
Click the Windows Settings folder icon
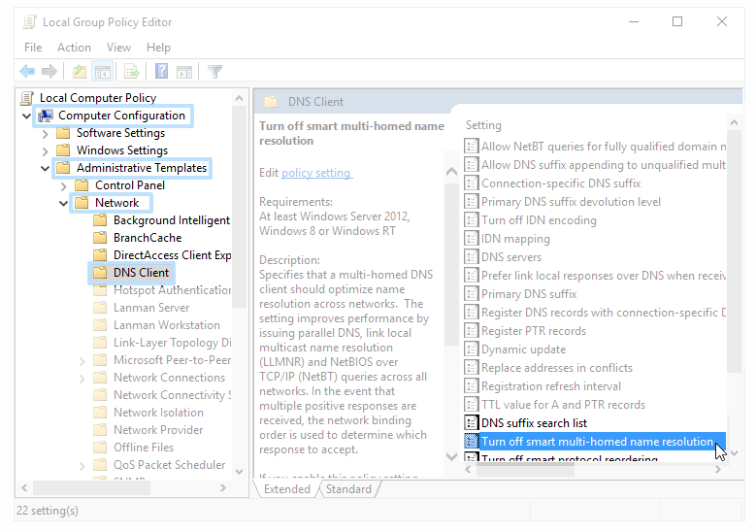tap(63, 150)
